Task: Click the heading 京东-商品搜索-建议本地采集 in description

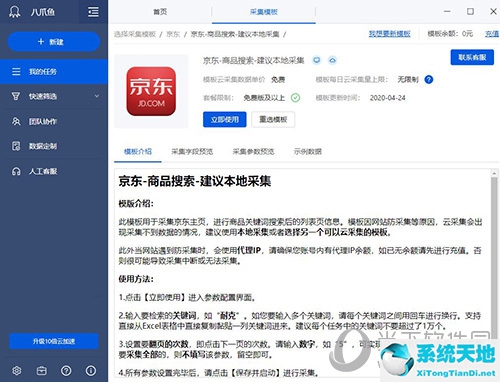Action: [195, 181]
